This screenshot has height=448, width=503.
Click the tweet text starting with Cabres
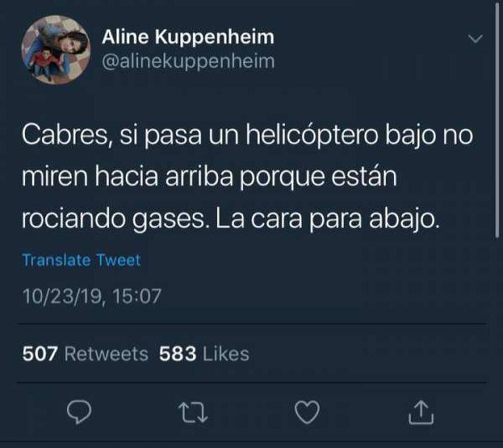247,177
